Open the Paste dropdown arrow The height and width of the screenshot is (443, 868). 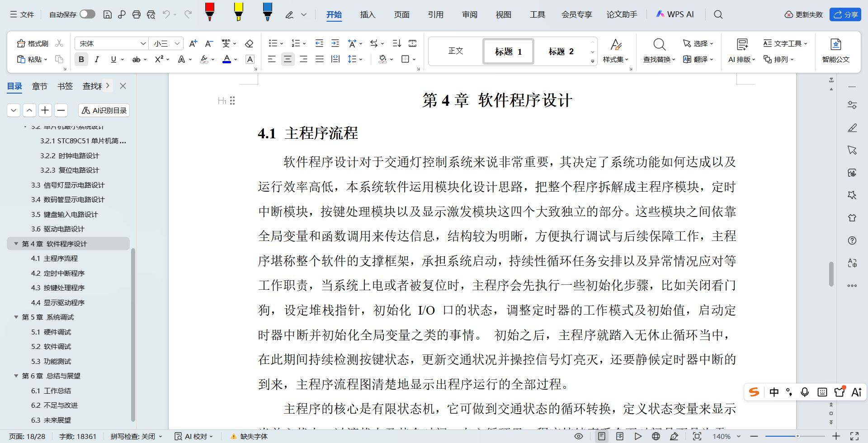coord(46,60)
